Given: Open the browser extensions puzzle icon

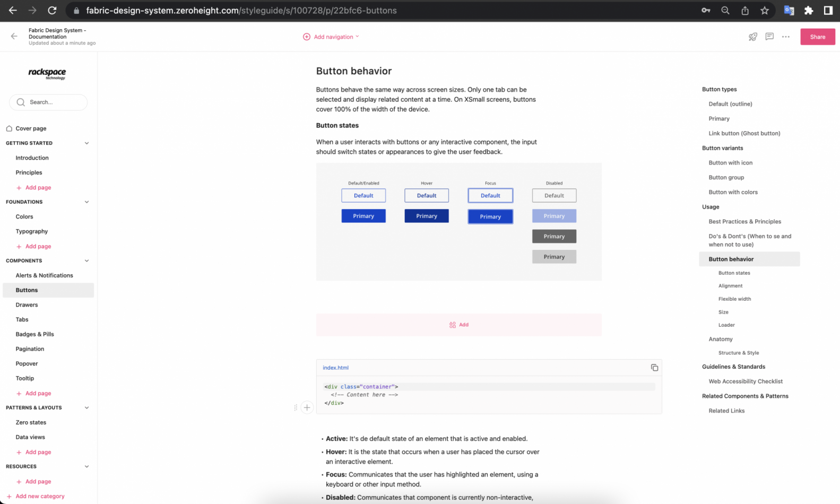Looking at the screenshot, I should point(808,10).
